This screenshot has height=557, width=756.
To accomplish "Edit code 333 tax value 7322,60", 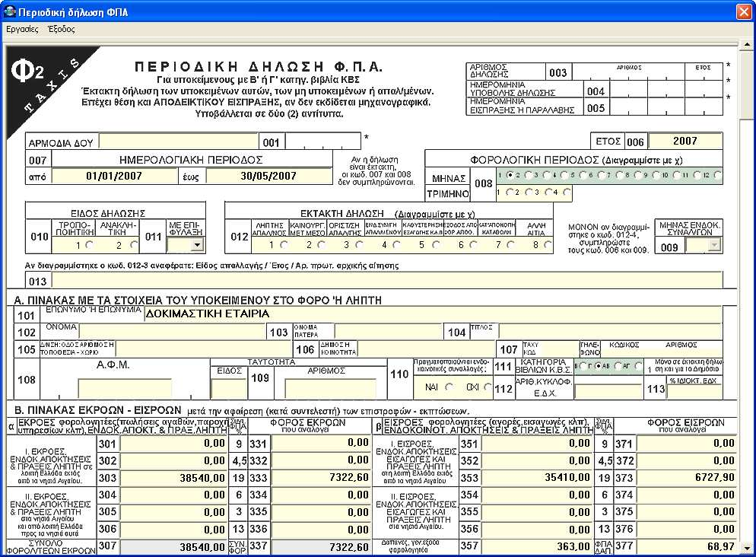I will pos(321,477).
